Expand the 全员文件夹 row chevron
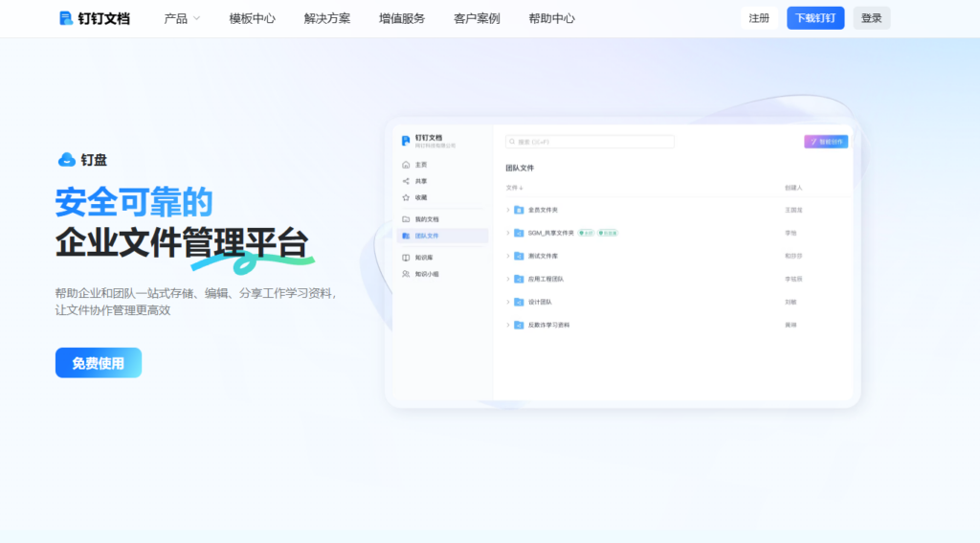The image size is (980, 543). (507, 210)
